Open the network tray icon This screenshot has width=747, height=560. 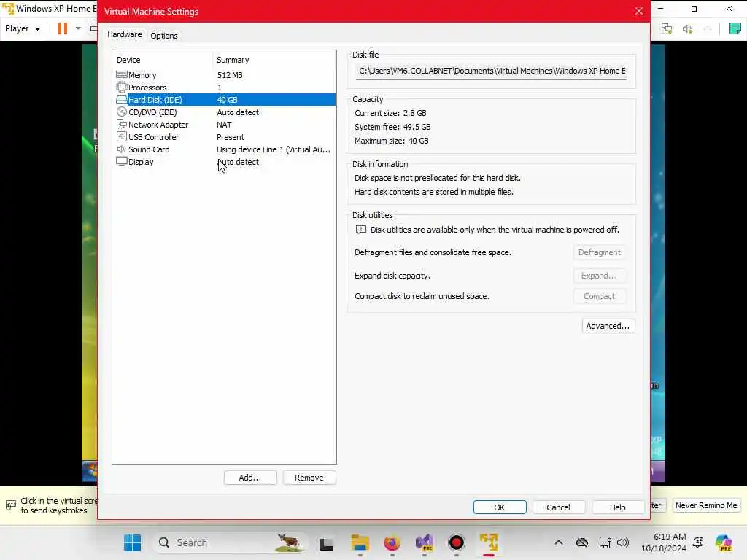605,542
